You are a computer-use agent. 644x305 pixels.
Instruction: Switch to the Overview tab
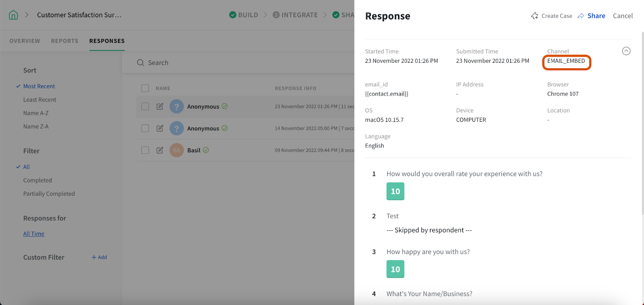[x=25, y=41]
